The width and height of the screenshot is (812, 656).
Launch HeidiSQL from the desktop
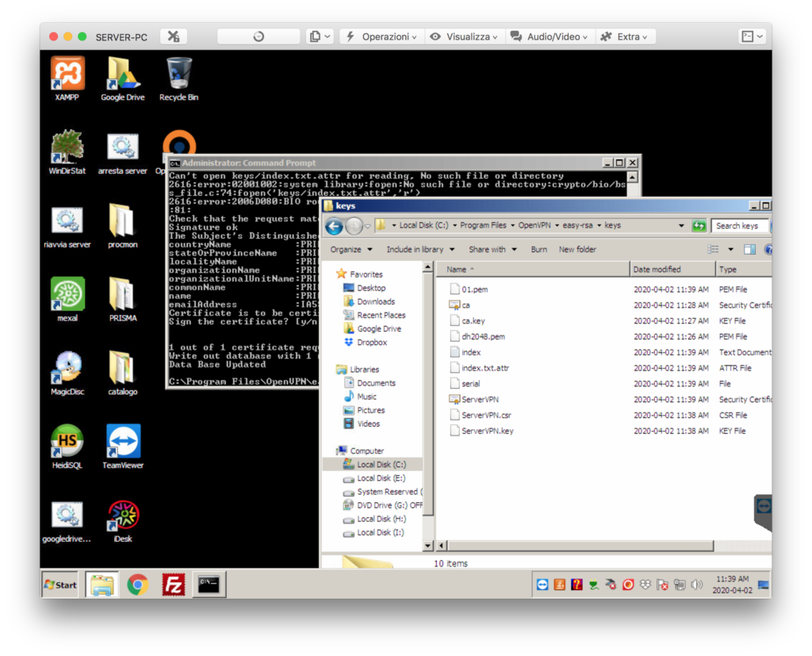pyautogui.click(x=67, y=447)
